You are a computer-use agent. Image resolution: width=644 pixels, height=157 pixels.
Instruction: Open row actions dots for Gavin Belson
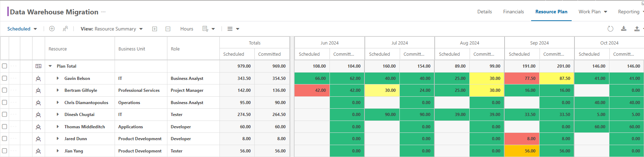click(x=14, y=78)
